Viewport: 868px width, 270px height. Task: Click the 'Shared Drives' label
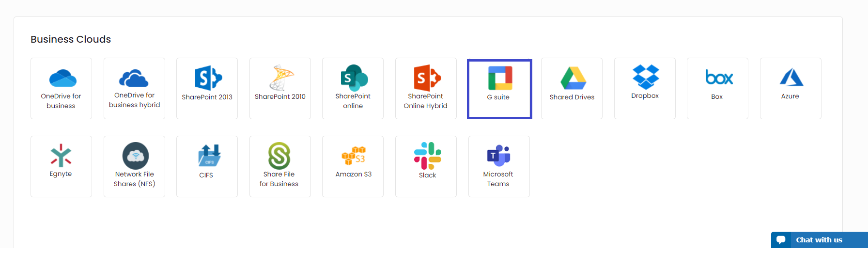tap(572, 97)
